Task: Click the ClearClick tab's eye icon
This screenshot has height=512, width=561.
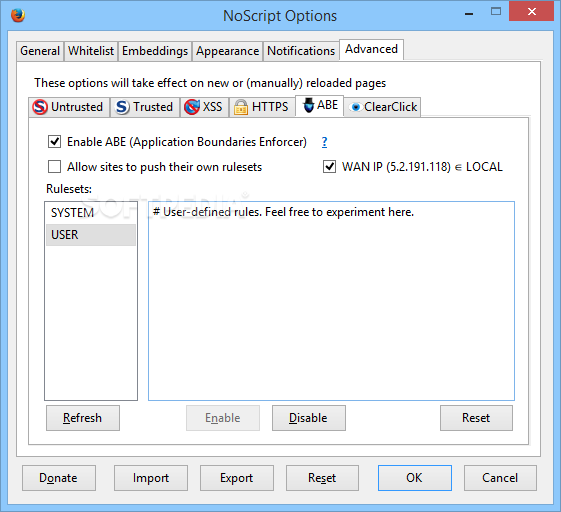Action: [x=355, y=107]
